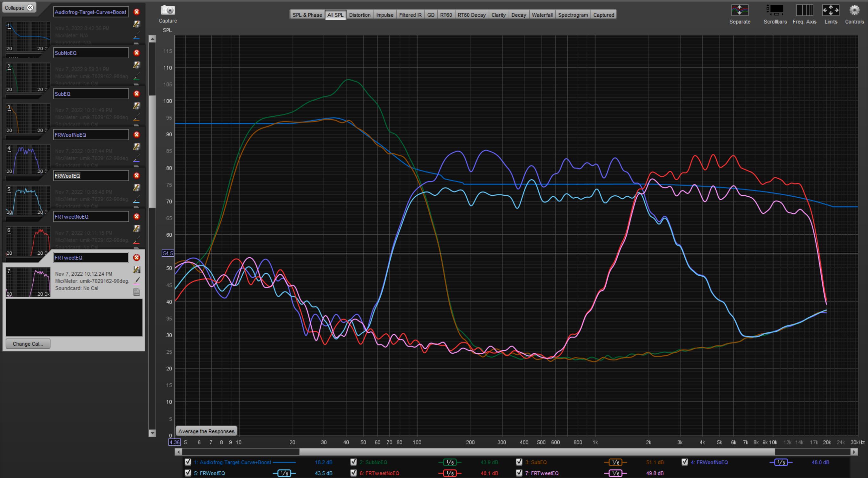This screenshot has width=868, height=478.
Task: Open the Spectrogram tab
Action: click(x=573, y=15)
